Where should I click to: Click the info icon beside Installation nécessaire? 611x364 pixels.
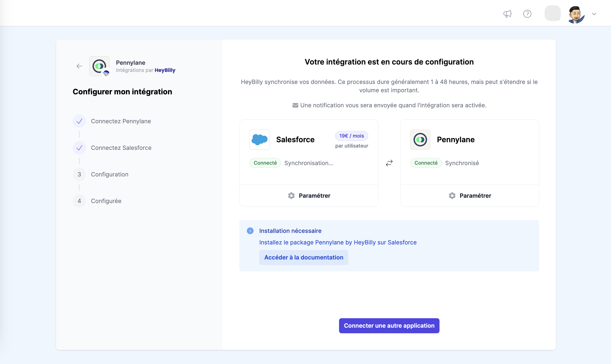point(250,231)
